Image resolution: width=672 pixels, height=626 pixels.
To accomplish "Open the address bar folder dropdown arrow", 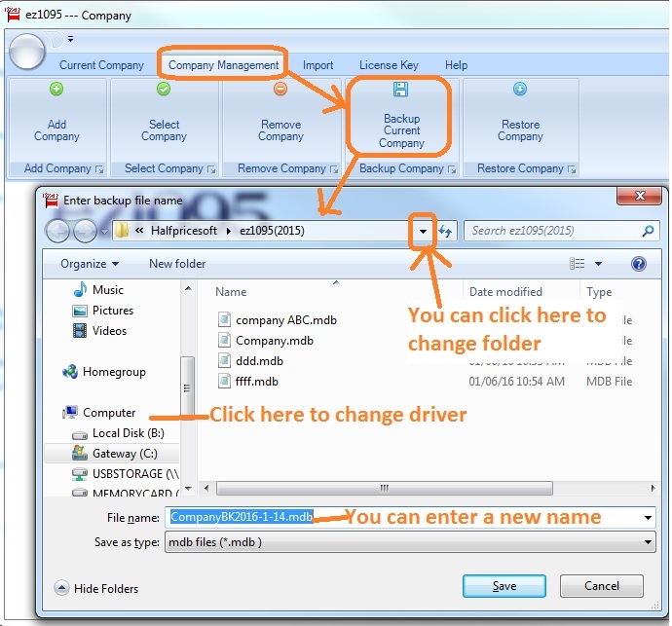I will coord(422,232).
